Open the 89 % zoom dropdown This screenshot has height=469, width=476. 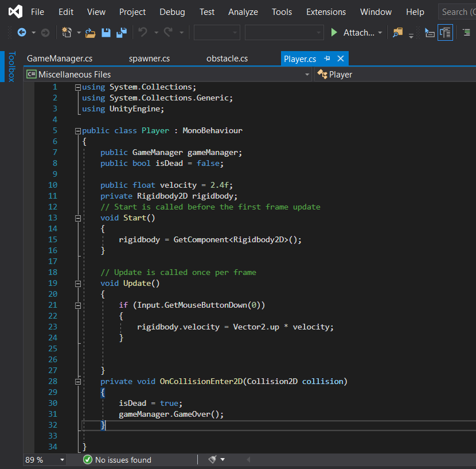(62, 460)
